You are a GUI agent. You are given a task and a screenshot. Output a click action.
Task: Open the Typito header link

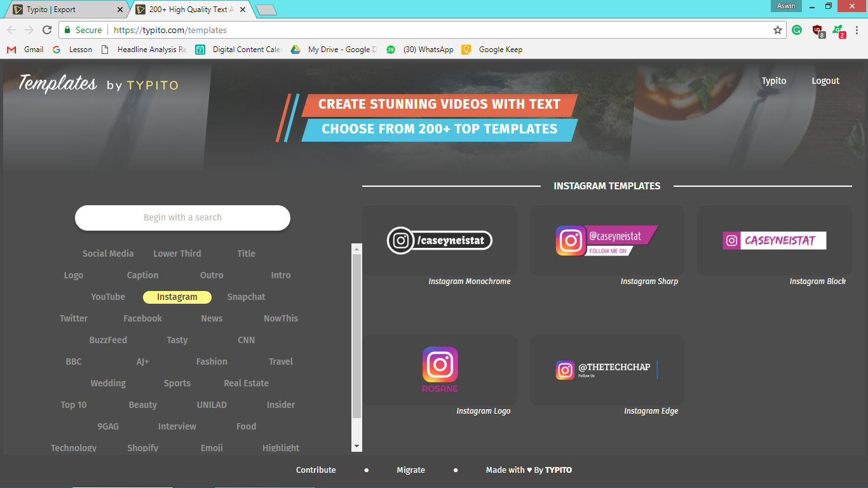coord(774,81)
